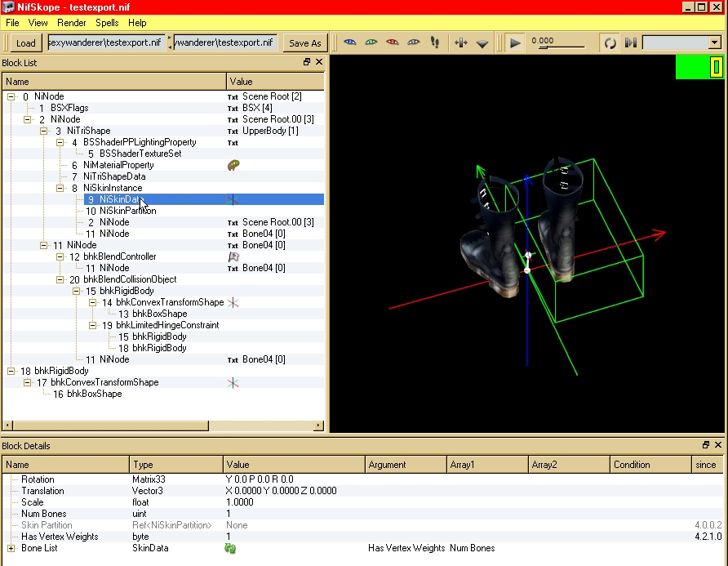The height and width of the screenshot is (566, 728).
Task: Toggle the gray eye perspective view
Action: coord(414,42)
